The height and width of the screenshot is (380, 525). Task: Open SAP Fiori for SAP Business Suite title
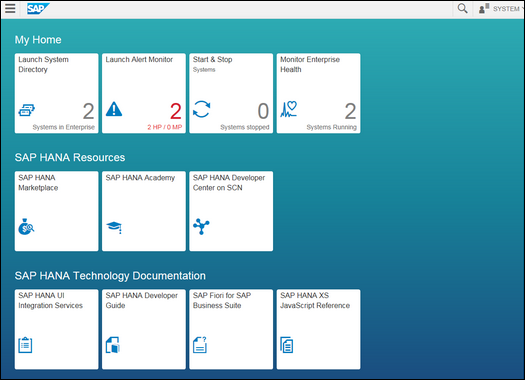[222, 300]
